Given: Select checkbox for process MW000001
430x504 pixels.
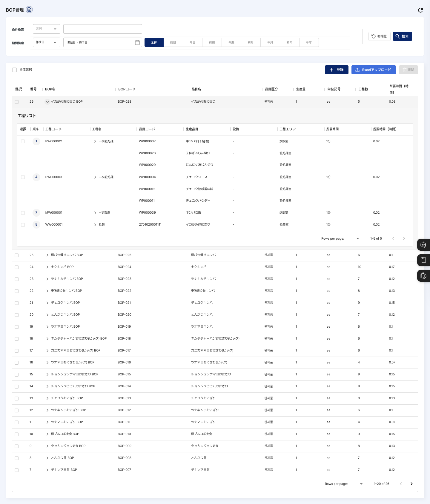Looking at the screenshot, I should tap(23, 213).
